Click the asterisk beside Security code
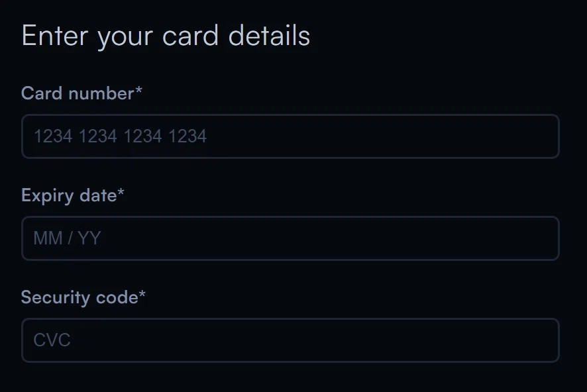587x392 pixels. click(142, 295)
